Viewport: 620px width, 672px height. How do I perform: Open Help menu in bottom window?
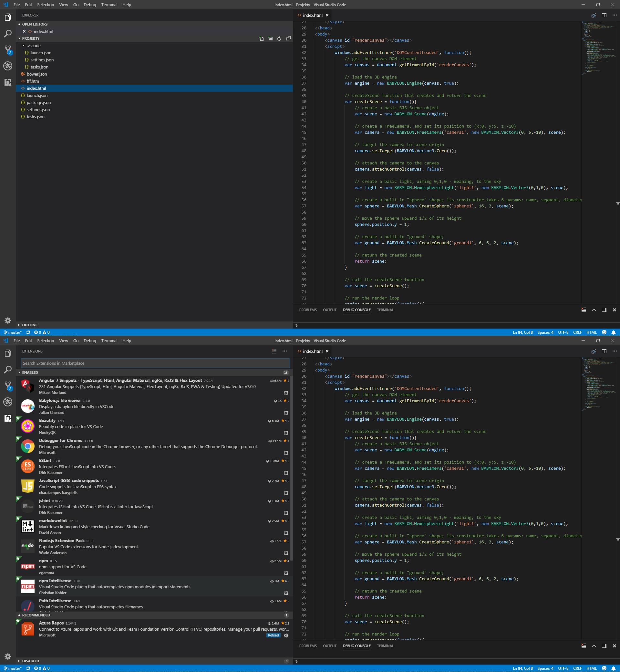[127, 341]
